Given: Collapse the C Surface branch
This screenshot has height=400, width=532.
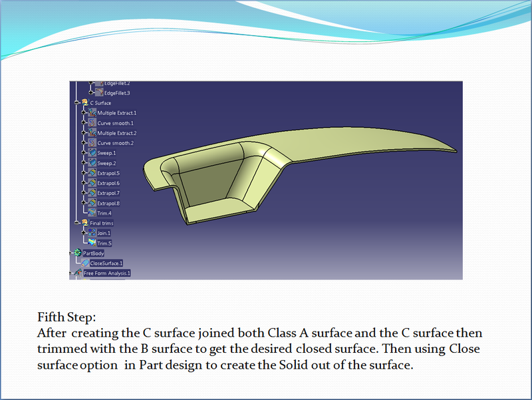Looking at the screenshot, I should click(77, 102).
